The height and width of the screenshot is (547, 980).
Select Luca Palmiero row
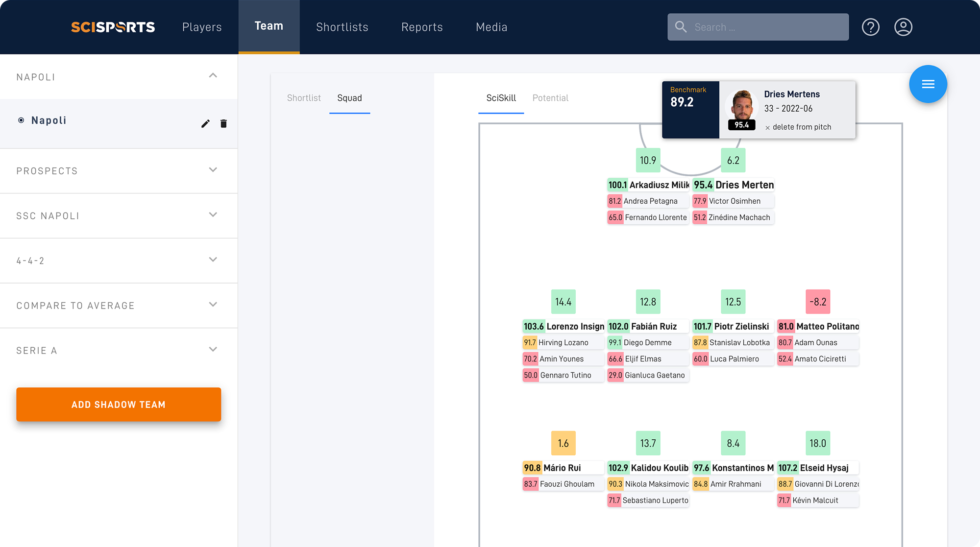(x=734, y=359)
